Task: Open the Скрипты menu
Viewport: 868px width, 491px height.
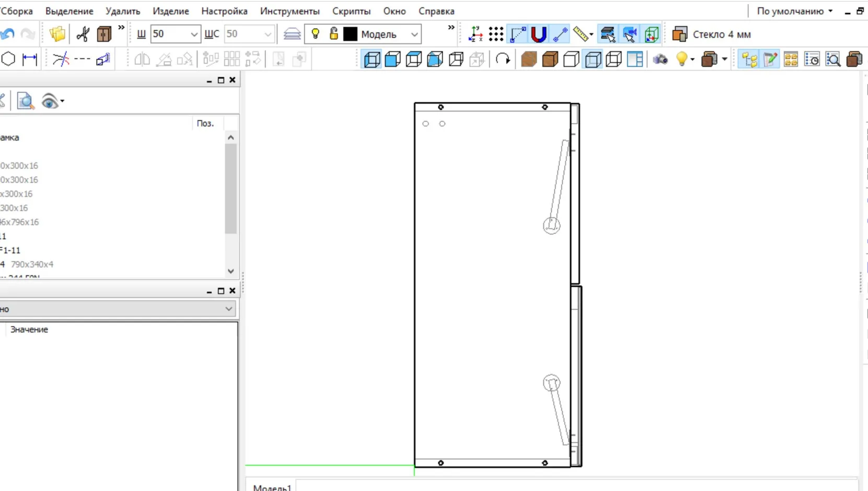Action: 351,11
